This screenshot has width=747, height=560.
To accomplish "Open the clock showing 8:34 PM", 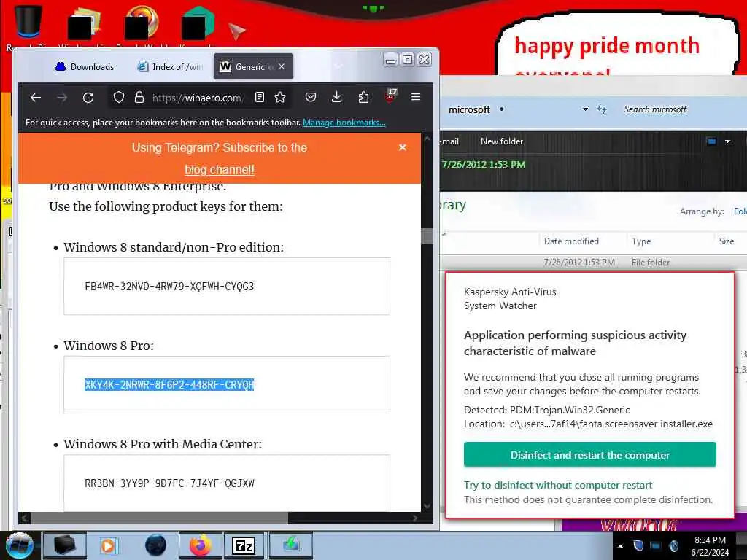I will pos(710,546).
